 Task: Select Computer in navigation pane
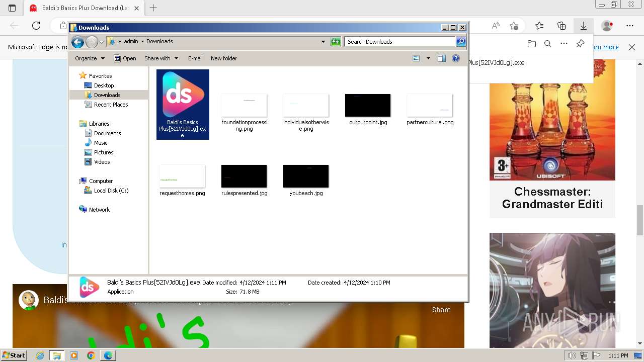pyautogui.click(x=101, y=181)
